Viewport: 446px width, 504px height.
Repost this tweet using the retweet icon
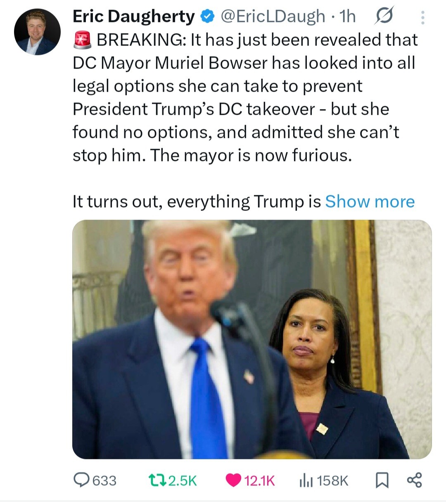pyautogui.click(x=158, y=480)
